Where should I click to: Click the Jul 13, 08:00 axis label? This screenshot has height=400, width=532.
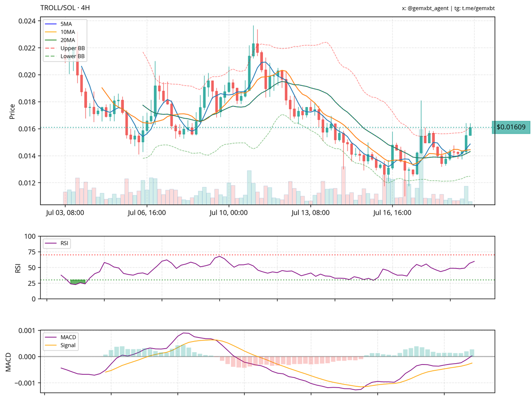point(310,213)
